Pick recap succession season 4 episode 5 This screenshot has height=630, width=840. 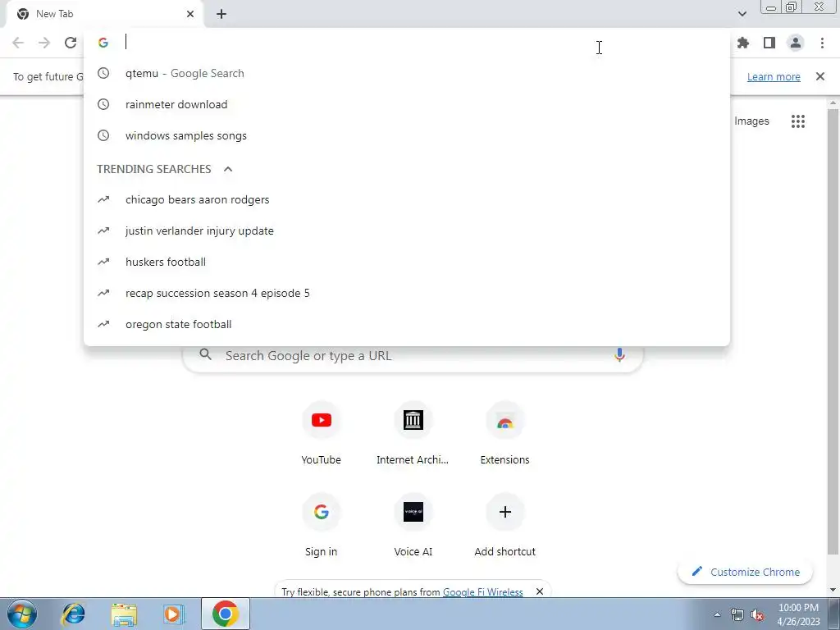(x=407, y=293)
